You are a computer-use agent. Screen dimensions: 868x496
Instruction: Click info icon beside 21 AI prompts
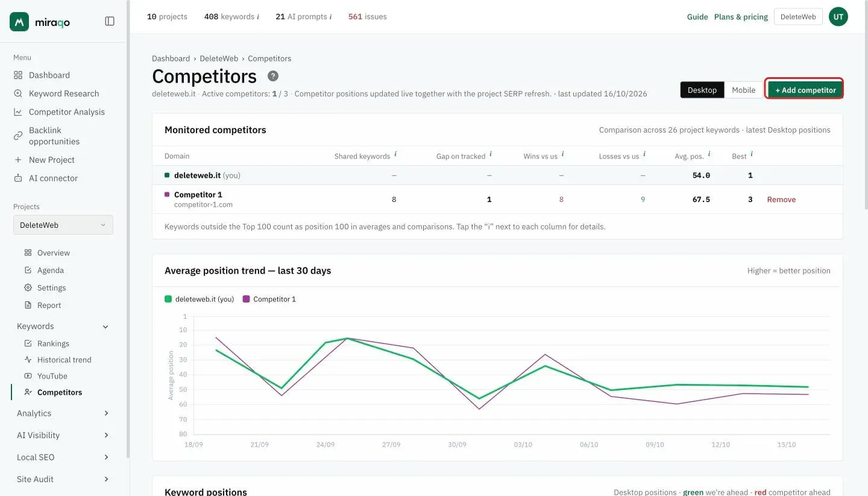(x=330, y=17)
